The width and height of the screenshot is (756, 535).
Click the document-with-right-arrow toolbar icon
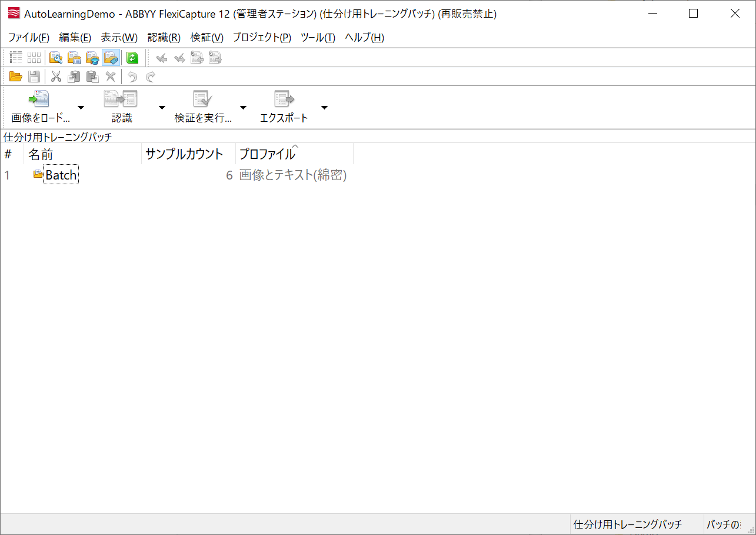click(x=215, y=58)
